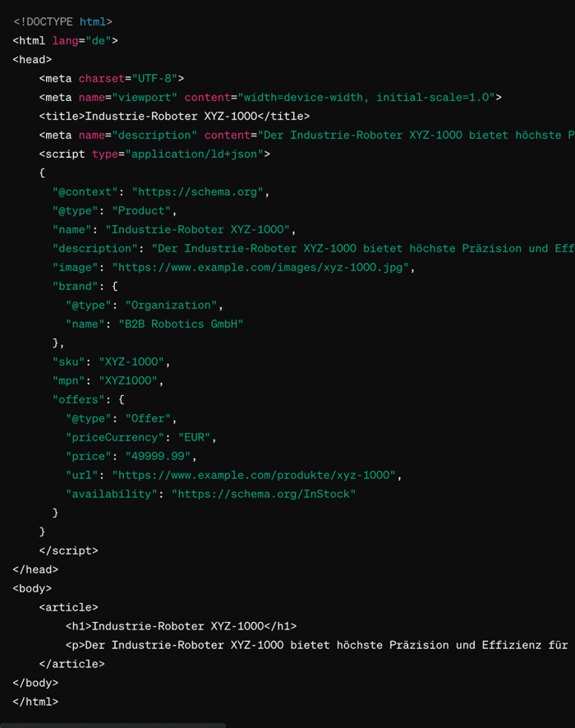This screenshot has width=575, height=728.
Task: Click the opening '<head>' tag
Action: tap(32, 60)
